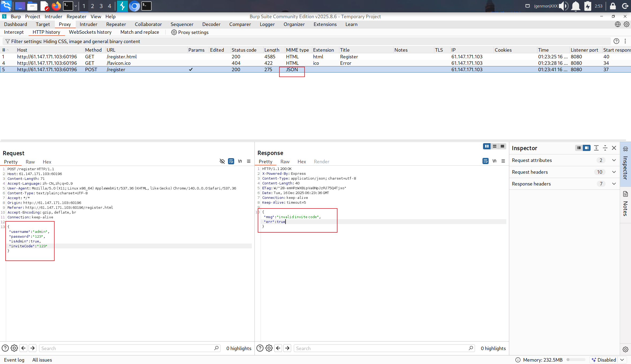Click All issues link
The width and height of the screenshot is (631, 364).
click(x=42, y=360)
